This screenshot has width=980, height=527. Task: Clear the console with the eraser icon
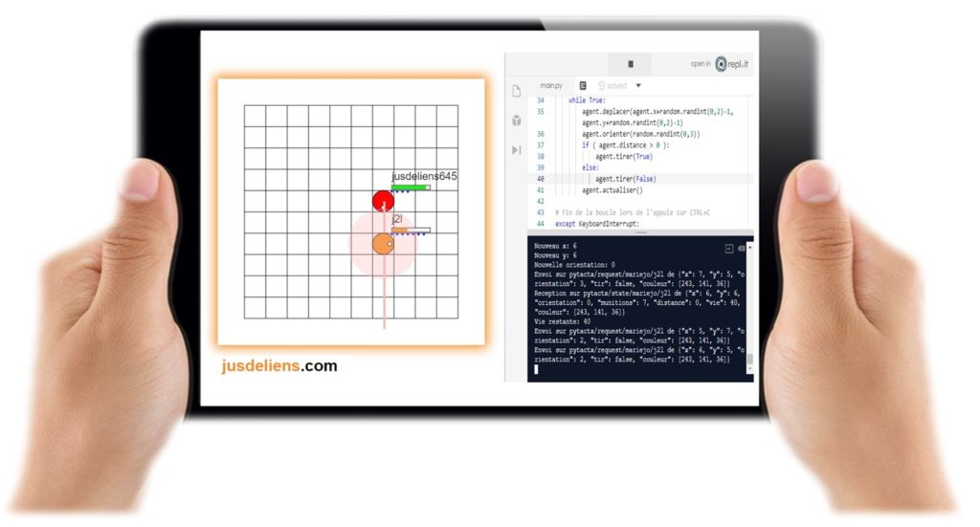coord(742,249)
